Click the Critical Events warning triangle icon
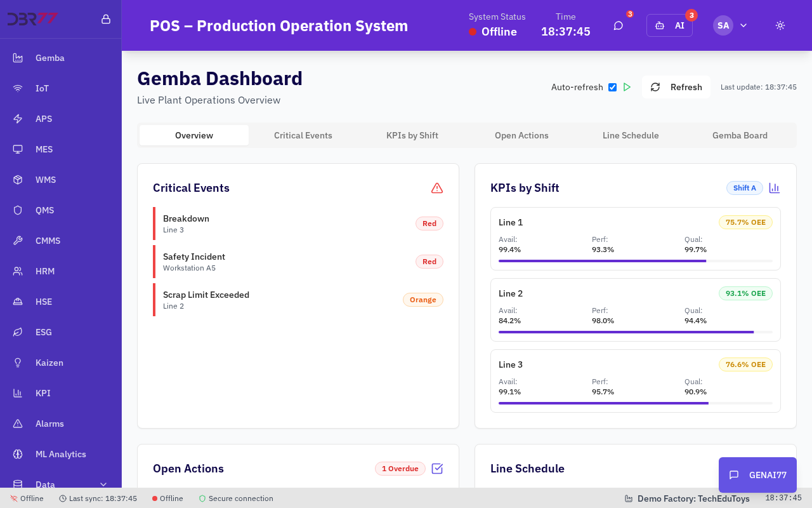The height and width of the screenshot is (508, 812). pos(436,188)
